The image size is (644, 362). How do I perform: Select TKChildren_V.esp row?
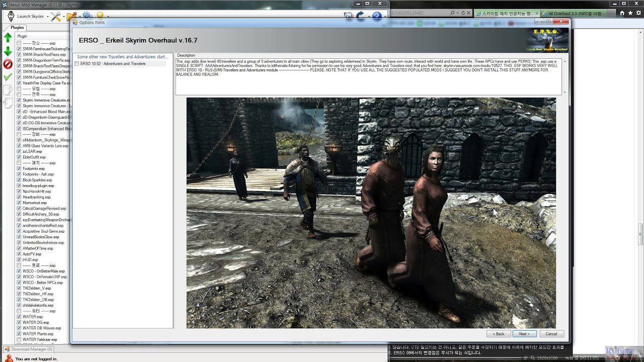[x=37, y=288]
